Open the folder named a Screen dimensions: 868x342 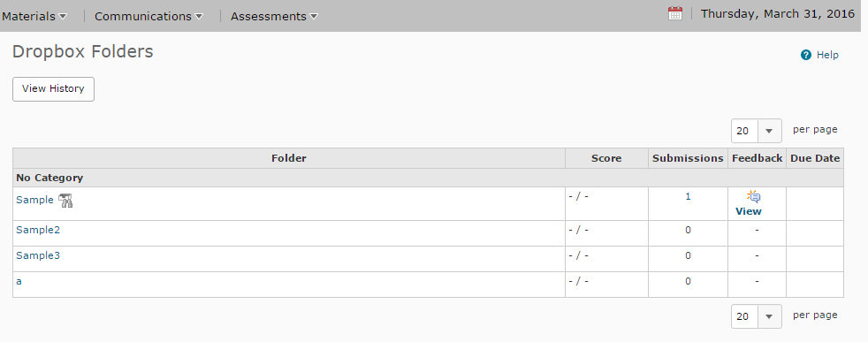(19, 281)
